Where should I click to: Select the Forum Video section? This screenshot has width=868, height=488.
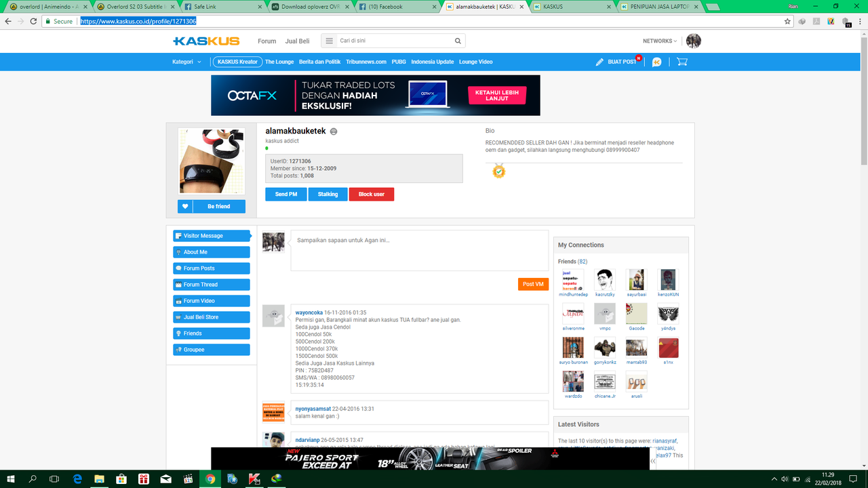pyautogui.click(x=212, y=301)
